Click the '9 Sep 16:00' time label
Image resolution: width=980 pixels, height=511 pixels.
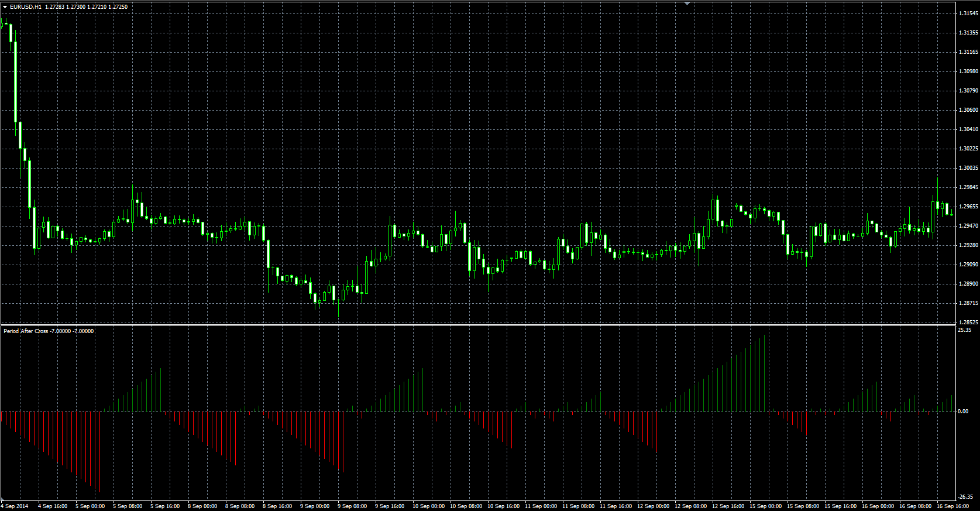390,506
